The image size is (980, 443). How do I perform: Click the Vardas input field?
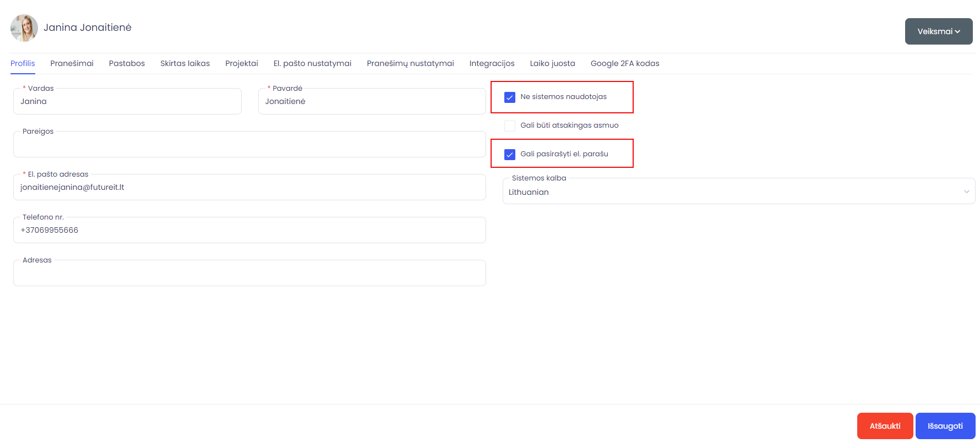(127, 101)
